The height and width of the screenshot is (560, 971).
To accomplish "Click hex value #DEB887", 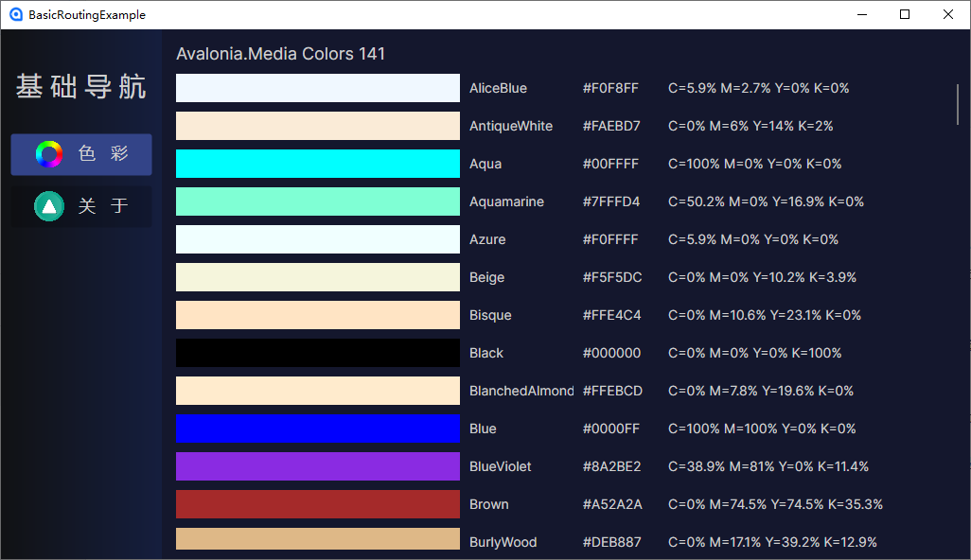I will [611, 542].
